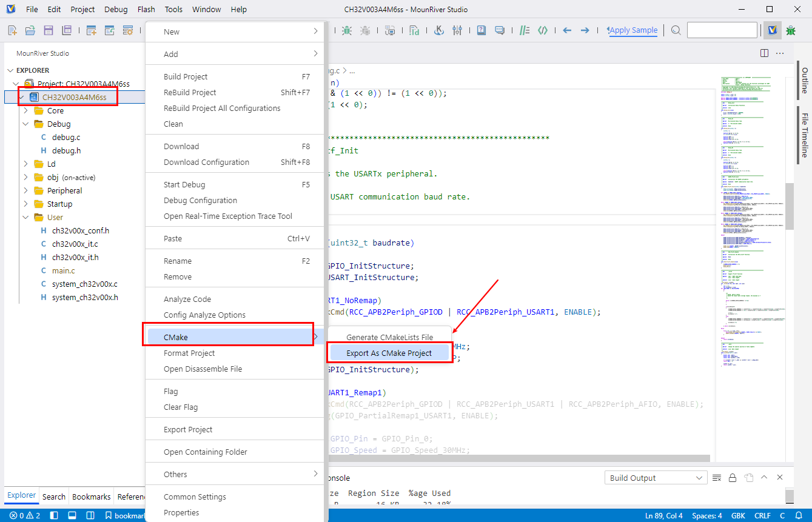812x522 pixels.
Task: Collapse the EXPLORER section
Action: [x=11, y=70]
